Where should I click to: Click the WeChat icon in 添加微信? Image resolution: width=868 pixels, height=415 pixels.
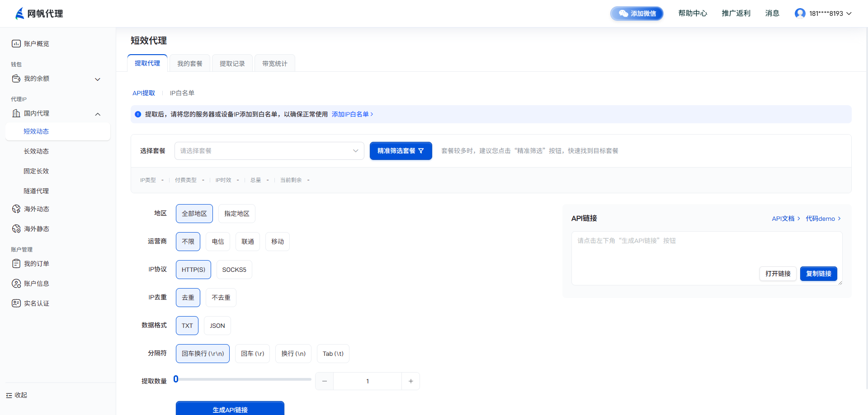tap(623, 14)
